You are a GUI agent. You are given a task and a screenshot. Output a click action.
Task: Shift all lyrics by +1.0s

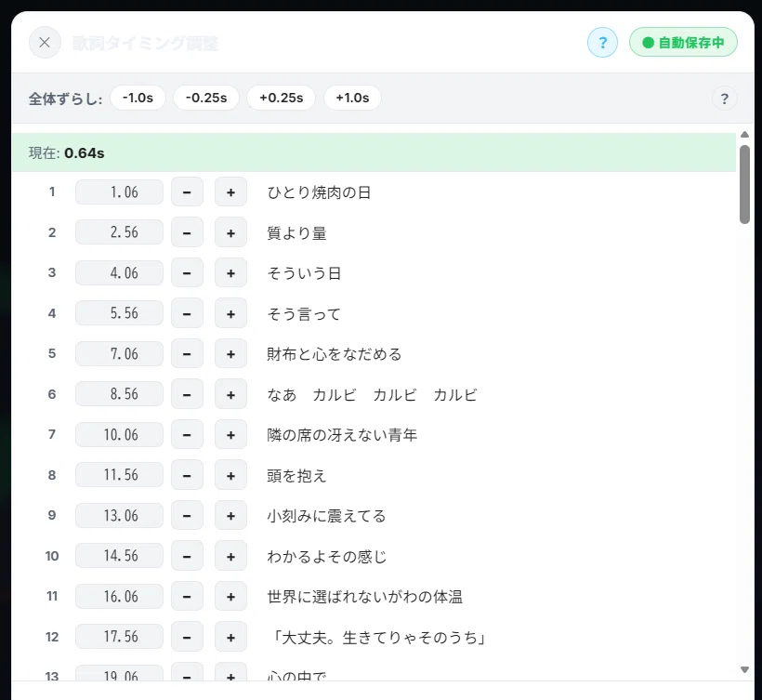tap(352, 98)
